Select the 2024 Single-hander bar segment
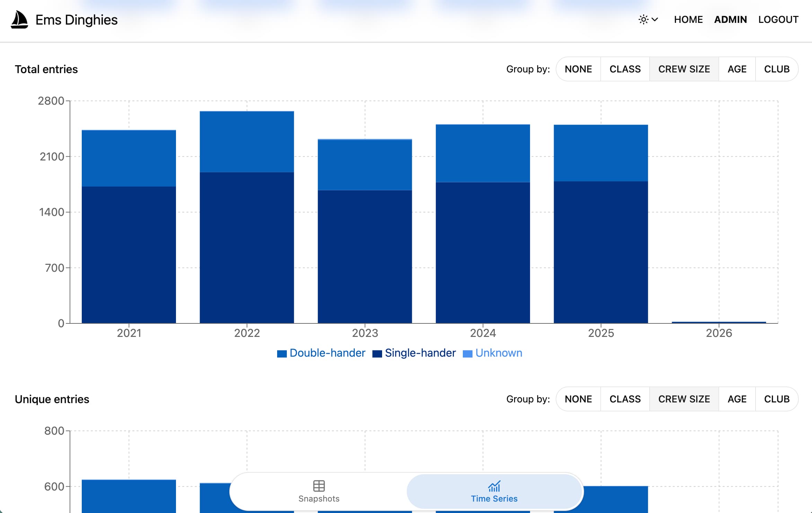 483,253
